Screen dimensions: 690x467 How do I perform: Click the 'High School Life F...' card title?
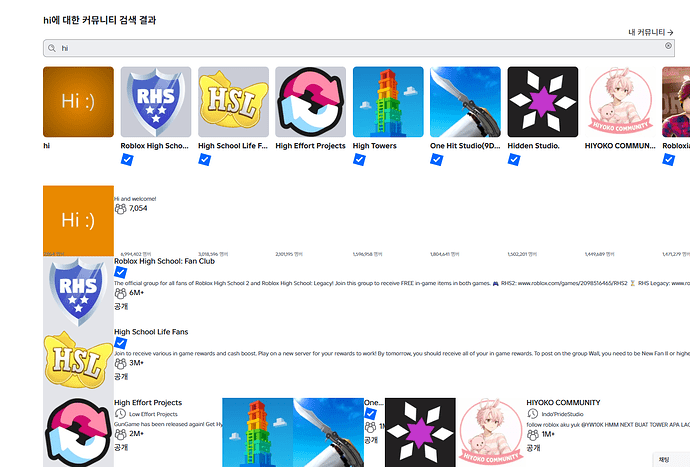tap(233, 146)
